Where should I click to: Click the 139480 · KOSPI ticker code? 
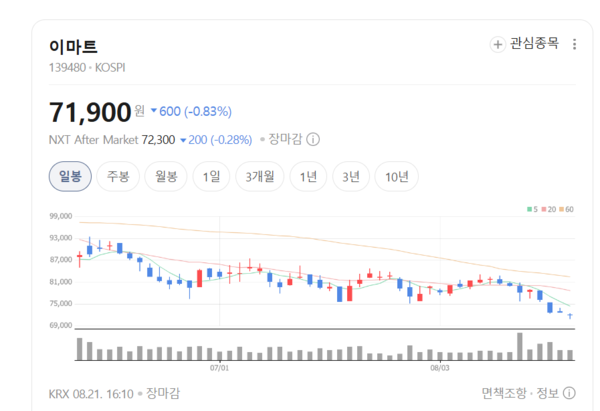point(87,68)
